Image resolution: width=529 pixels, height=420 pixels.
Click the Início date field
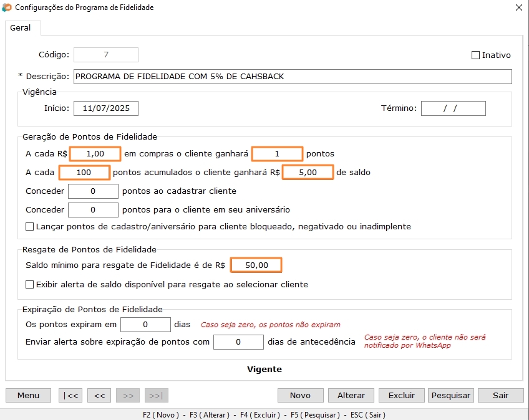point(105,108)
